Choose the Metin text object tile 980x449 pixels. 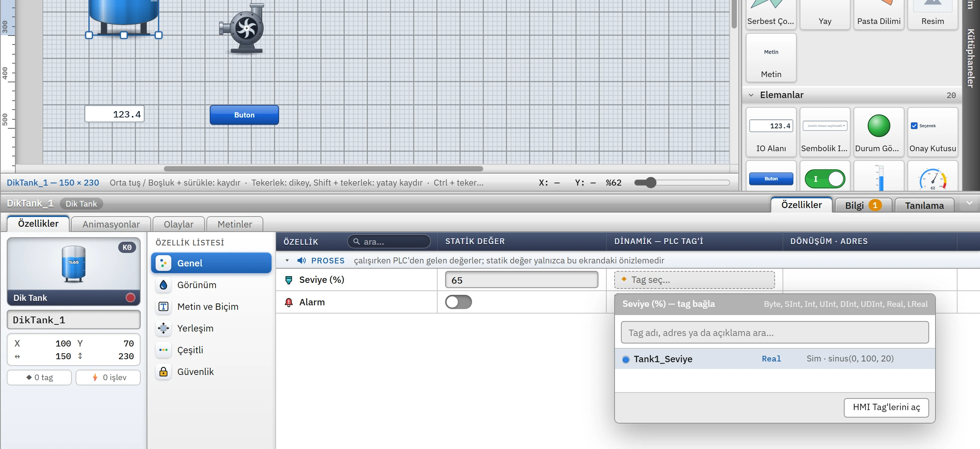[x=771, y=58]
